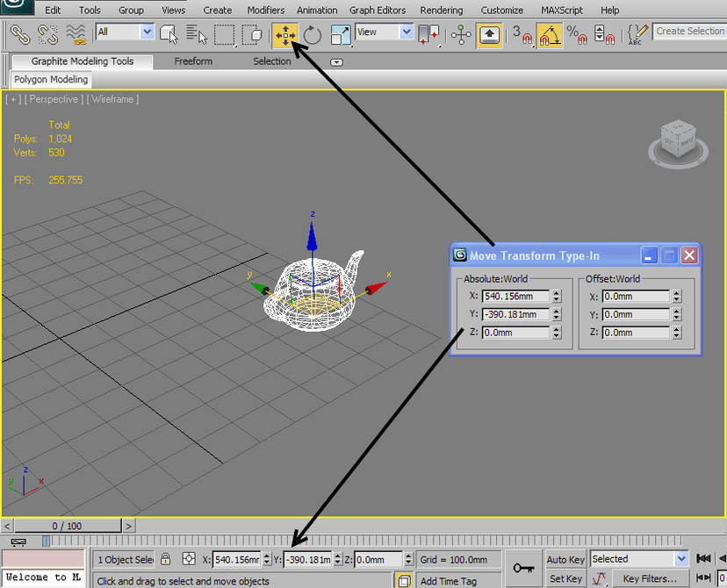Viewport: 727px width, 588px height.
Task: Toggle 3D Snaps
Action: (522, 35)
